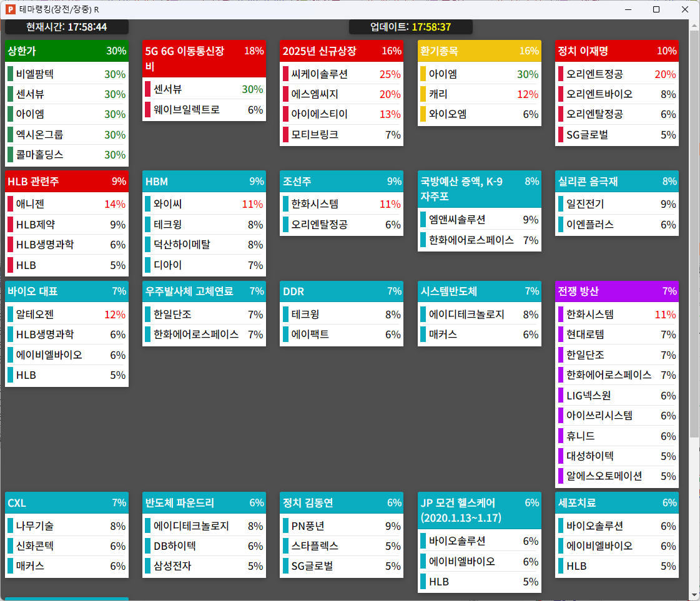Select 와이씨 in the HBM card
The image size is (700, 601).
(x=204, y=204)
